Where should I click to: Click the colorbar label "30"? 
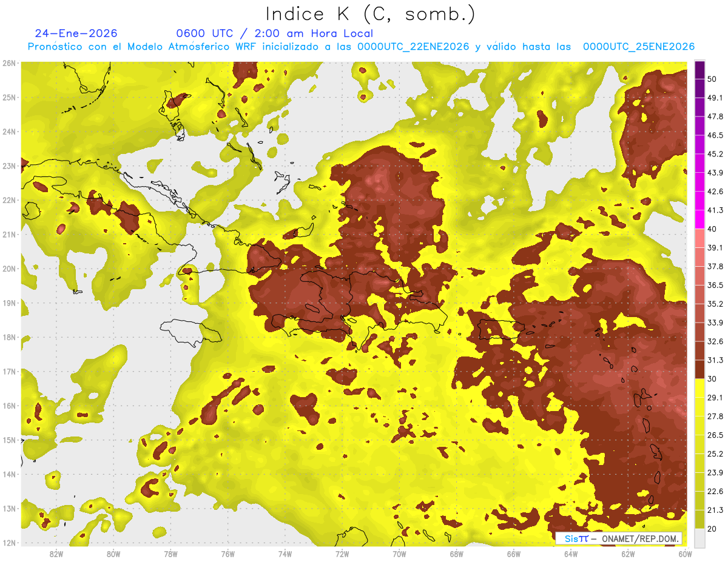713,378
